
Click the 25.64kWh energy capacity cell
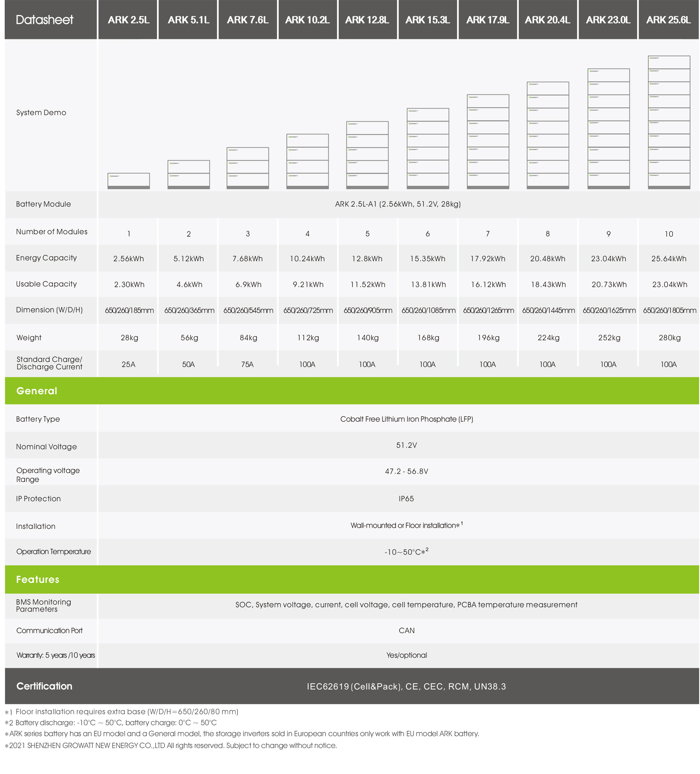click(x=669, y=259)
